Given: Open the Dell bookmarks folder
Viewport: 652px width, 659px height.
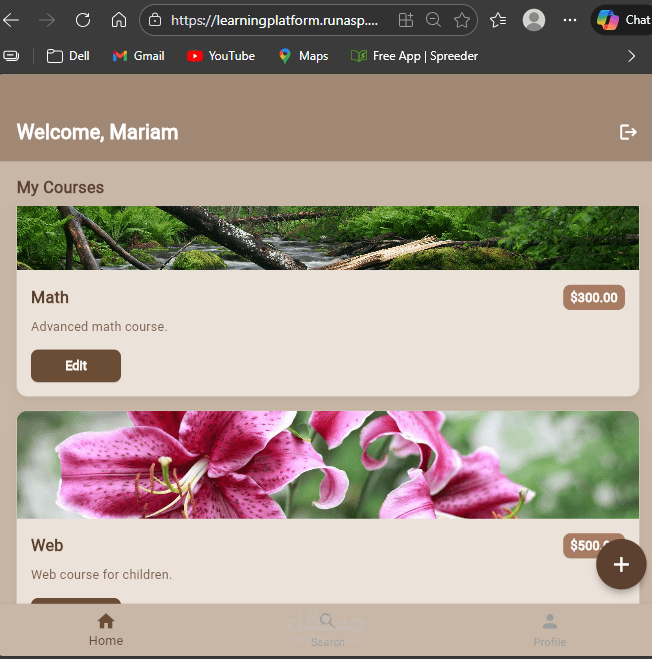Looking at the screenshot, I should [68, 56].
